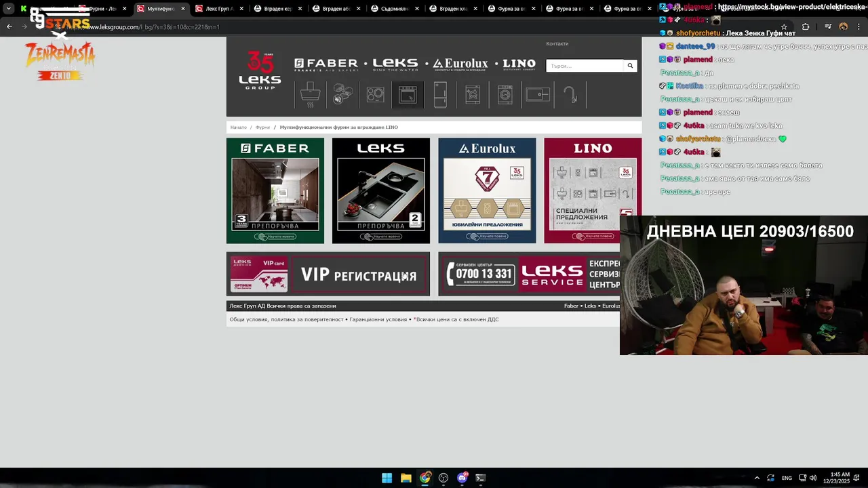
Task: Open the cooktops category icon
Action: click(375, 95)
